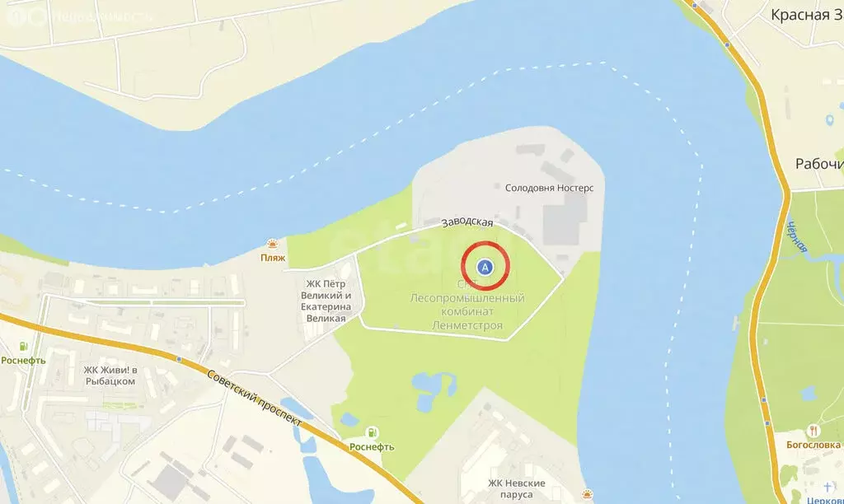Select the Советский проспект road label

pos(254,399)
